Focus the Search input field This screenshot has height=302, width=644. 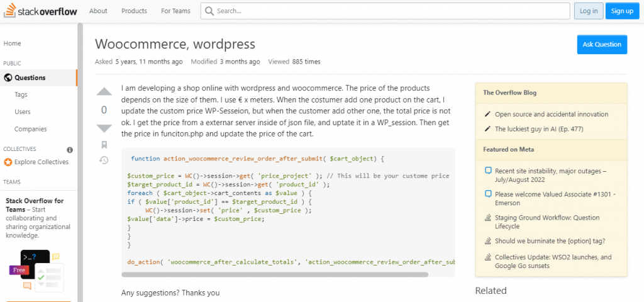coord(386,11)
